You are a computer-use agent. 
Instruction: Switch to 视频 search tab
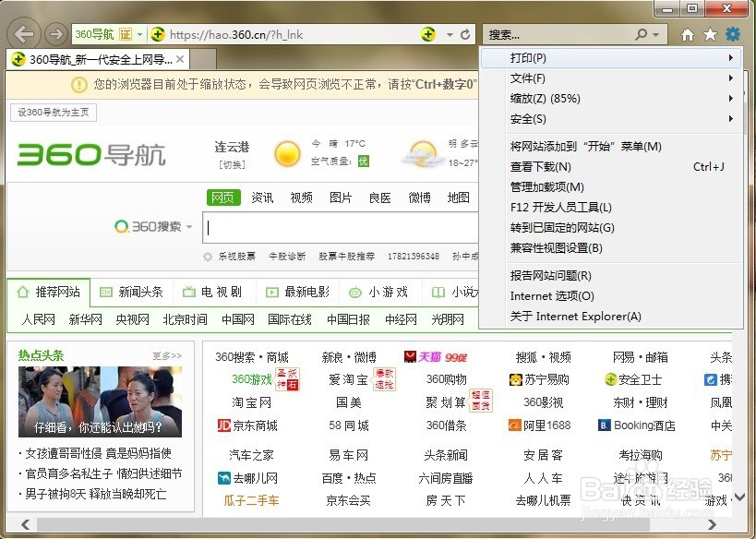point(301,198)
